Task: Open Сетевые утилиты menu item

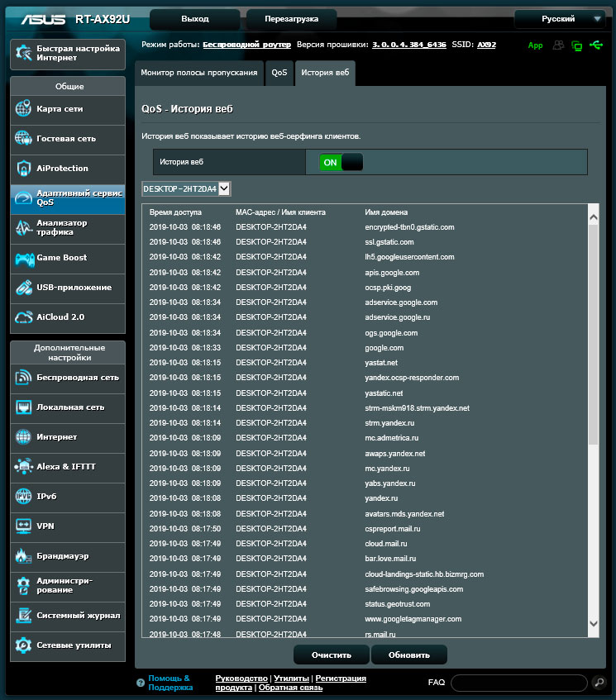Action: [68, 645]
